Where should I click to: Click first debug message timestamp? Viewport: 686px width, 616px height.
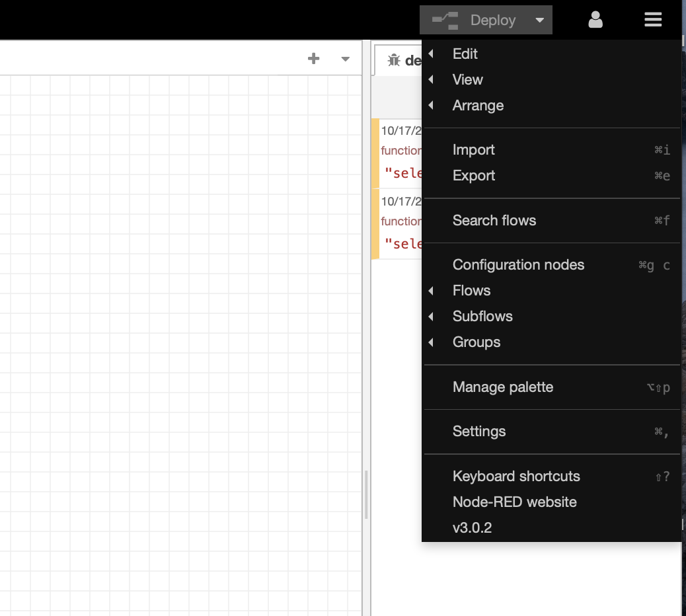(x=401, y=131)
